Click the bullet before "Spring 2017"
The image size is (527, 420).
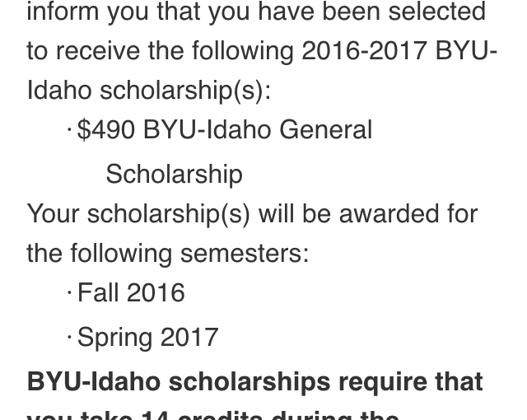click(x=69, y=337)
